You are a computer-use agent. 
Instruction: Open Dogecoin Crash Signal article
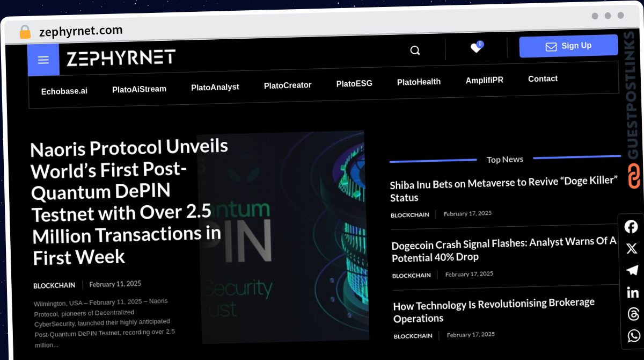504,250
